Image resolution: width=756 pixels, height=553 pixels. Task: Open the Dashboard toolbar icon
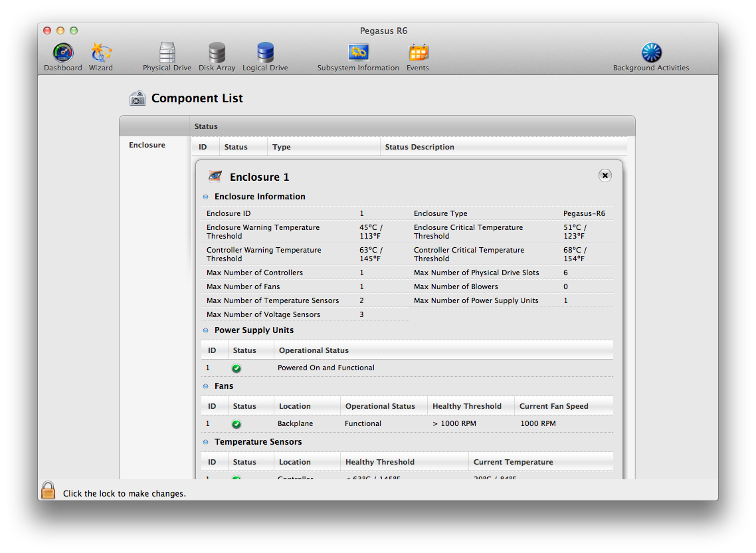click(x=63, y=57)
